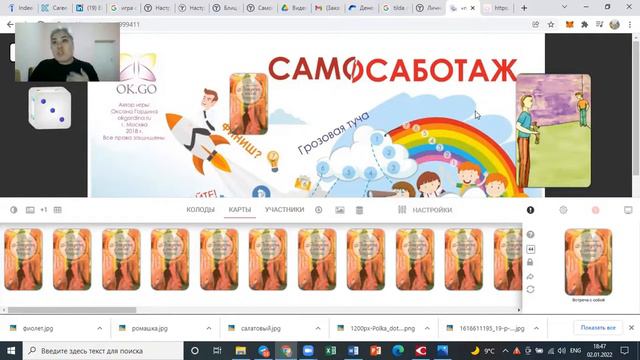Select cloud step circle number 6
Screen dimensions: 640x360
click(322, 168)
